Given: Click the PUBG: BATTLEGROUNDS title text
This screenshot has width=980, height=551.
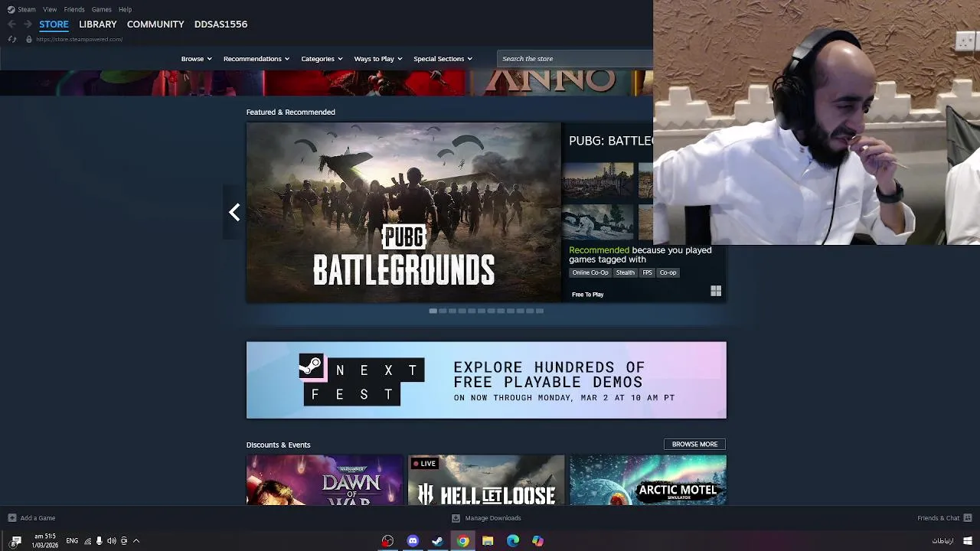Looking at the screenshot, I should [611, 141].
